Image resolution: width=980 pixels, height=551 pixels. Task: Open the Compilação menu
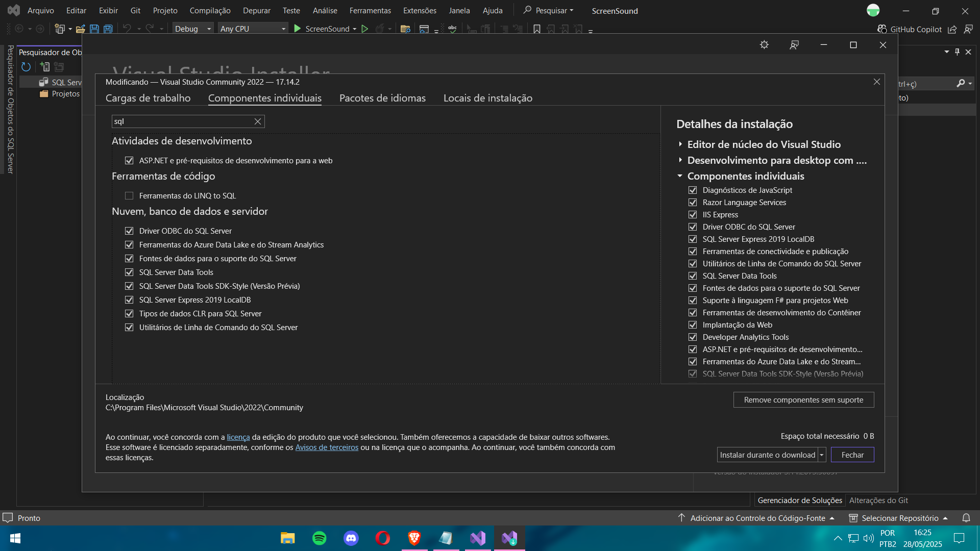click(210, 11)
